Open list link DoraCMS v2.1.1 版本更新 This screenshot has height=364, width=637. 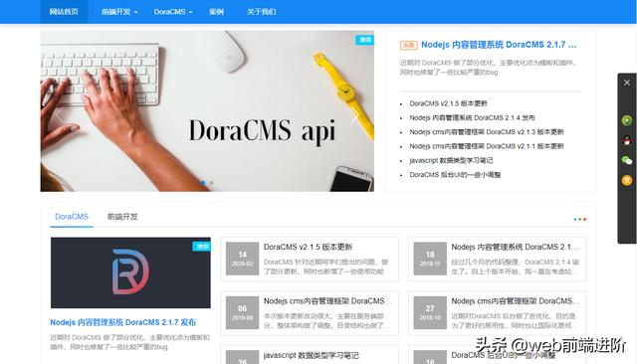487,146
